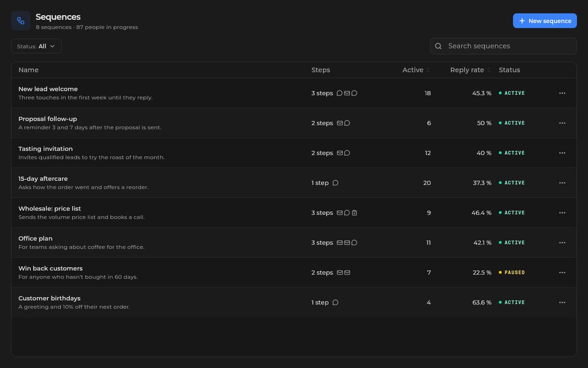
Task: Click the email icon in Proposal follow-up steps
Action: tap(340, 123)
